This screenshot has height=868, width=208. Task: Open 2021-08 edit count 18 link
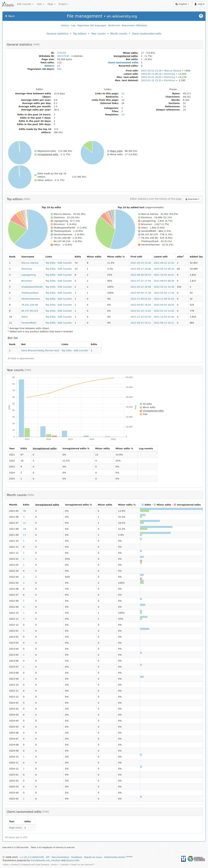click(x=24, y=529)
